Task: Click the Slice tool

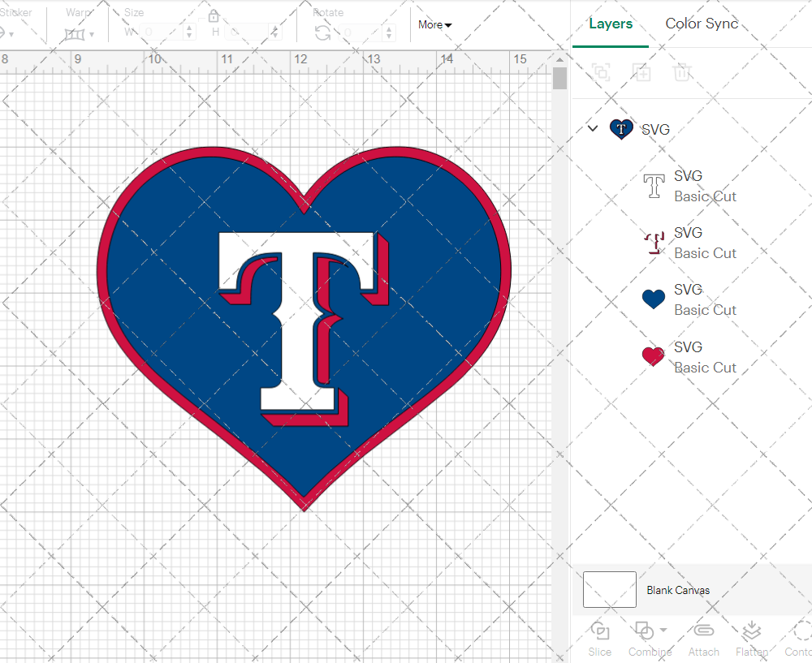Action: (600, 639)
